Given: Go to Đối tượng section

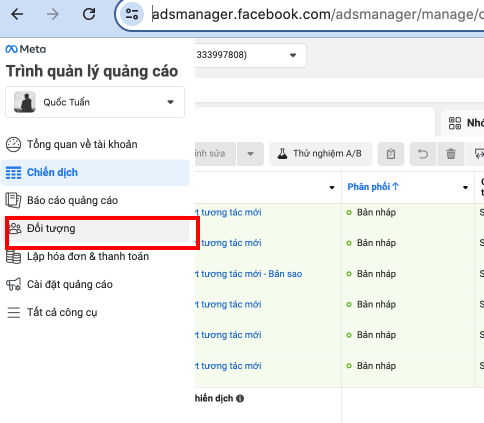Looking at the screenshot, I should pos(95,228).
